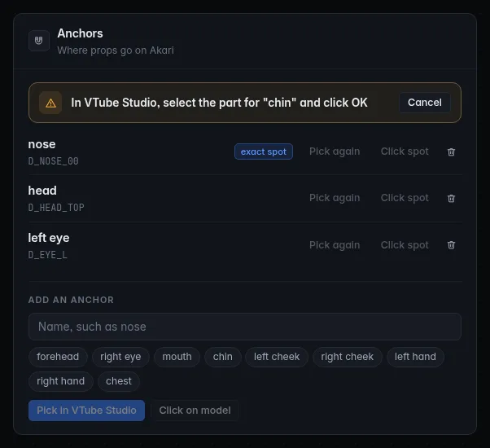Image resolution: width=490 pixels, height=448 pixels.
Task: Remove the left eye anchor trash icon
Action: [451, 245]
